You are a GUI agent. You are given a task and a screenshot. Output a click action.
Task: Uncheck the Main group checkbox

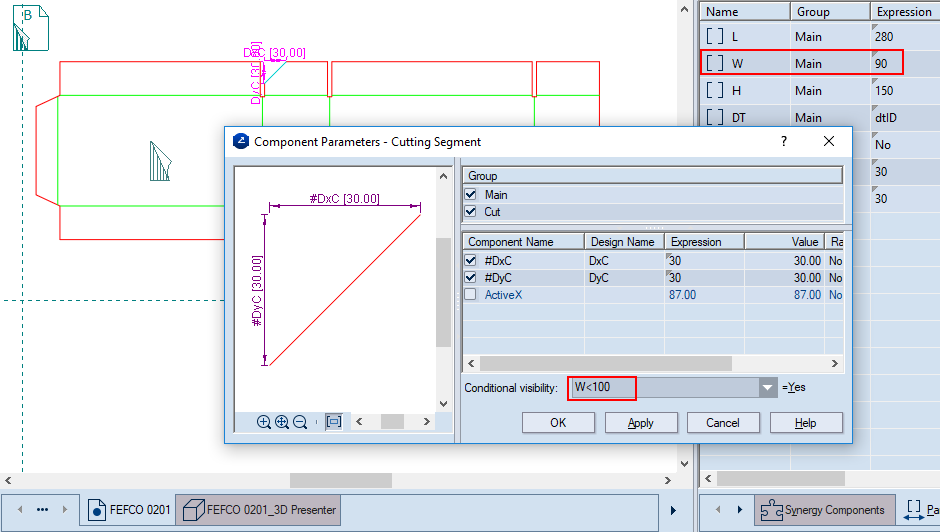tap(471, 195)
